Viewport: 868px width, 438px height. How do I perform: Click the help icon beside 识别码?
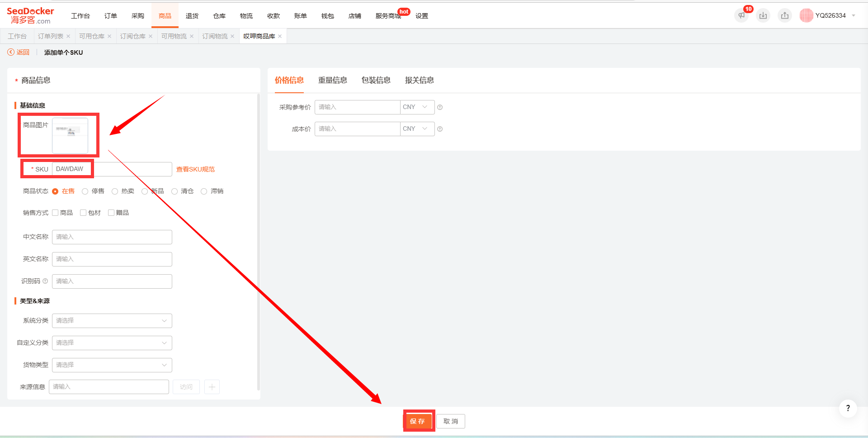click(45, 281)
